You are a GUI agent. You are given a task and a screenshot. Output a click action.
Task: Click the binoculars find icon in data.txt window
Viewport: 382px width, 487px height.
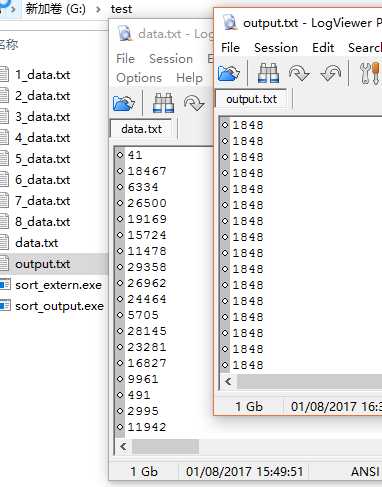click(163, 103)
